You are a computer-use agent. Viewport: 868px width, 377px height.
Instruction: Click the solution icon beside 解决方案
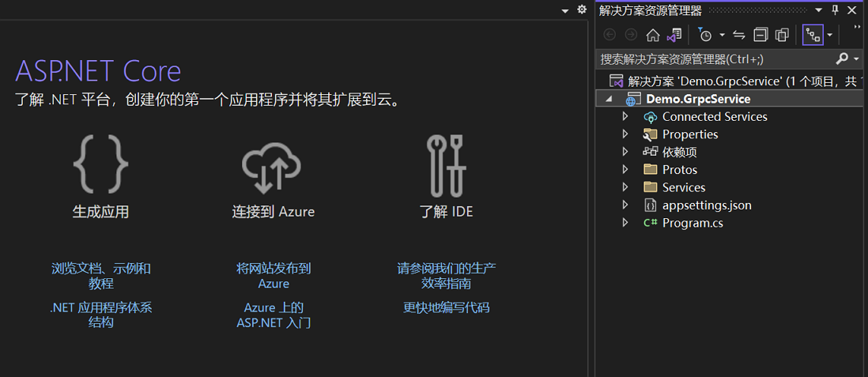click(616, 81)
